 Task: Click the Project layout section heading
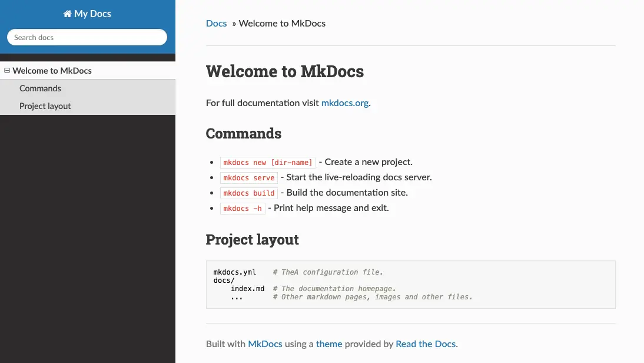(252, 239)
